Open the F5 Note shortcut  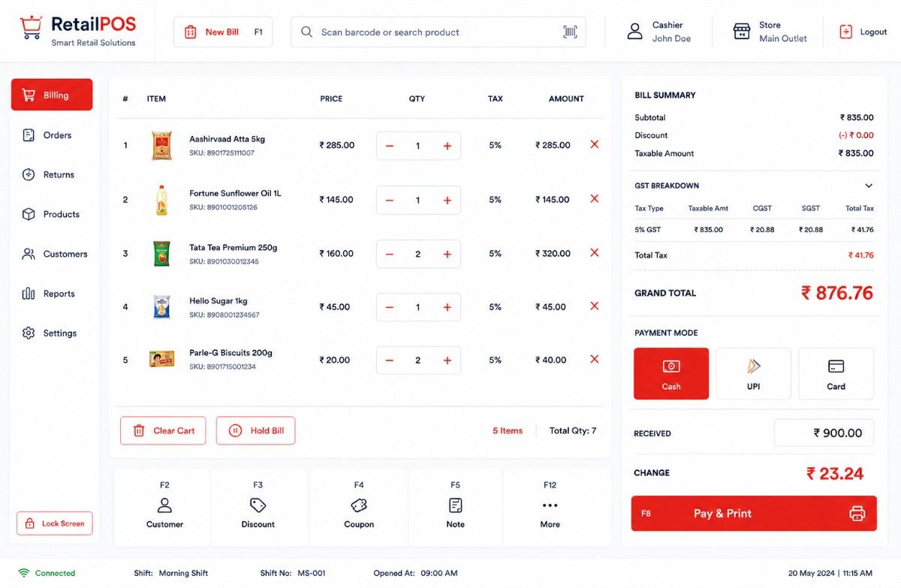click(x=455, y=507)
